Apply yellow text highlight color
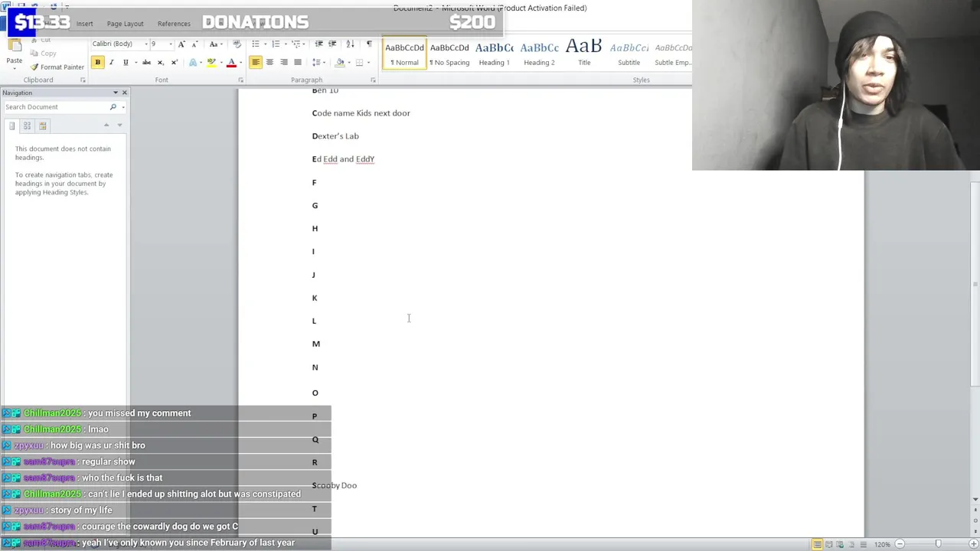Viewport: 980px width, 551px height. (211, 62)
